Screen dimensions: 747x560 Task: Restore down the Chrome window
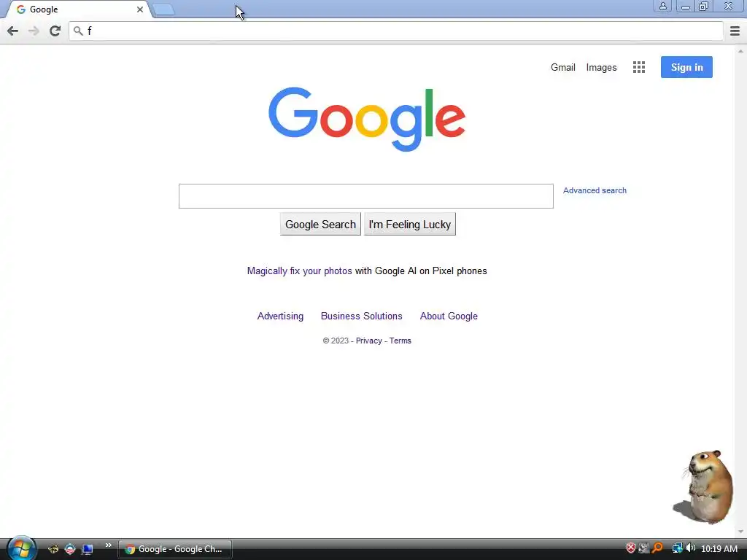(703, 6)
